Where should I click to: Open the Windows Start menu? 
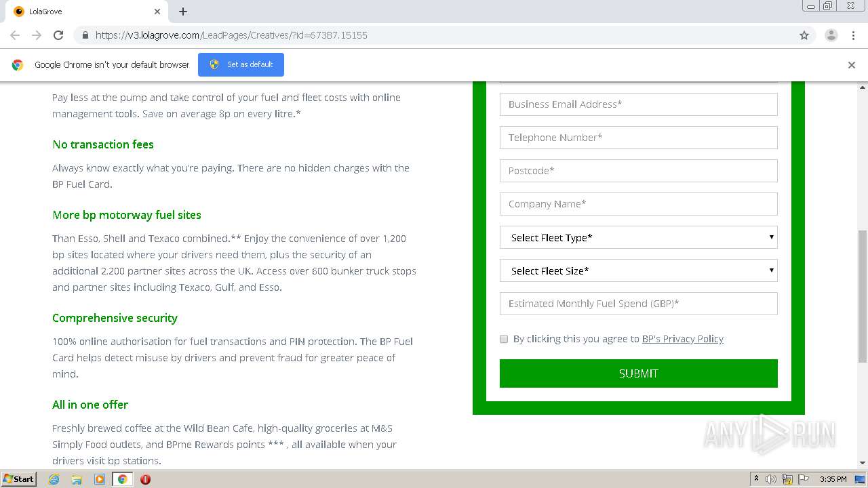[x=19, y=479]
